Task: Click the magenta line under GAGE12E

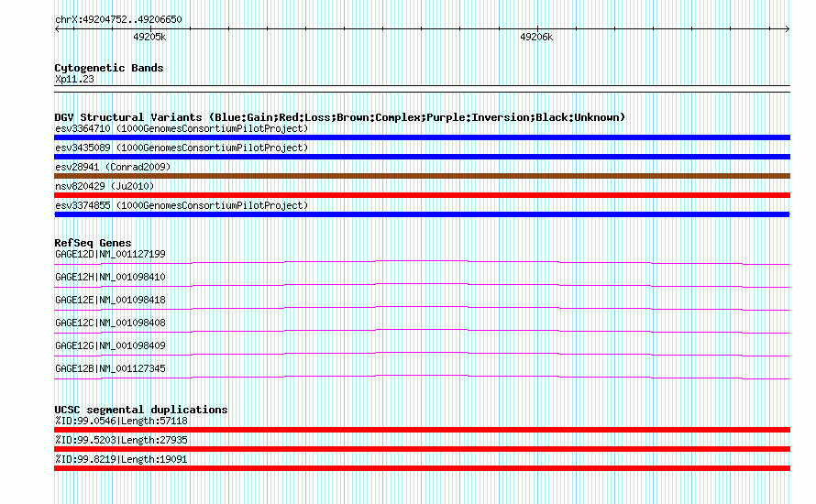Action: click(422, 308)
